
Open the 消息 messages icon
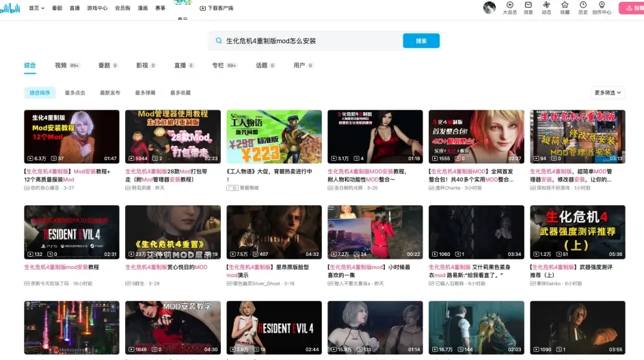tap(528, 8)
